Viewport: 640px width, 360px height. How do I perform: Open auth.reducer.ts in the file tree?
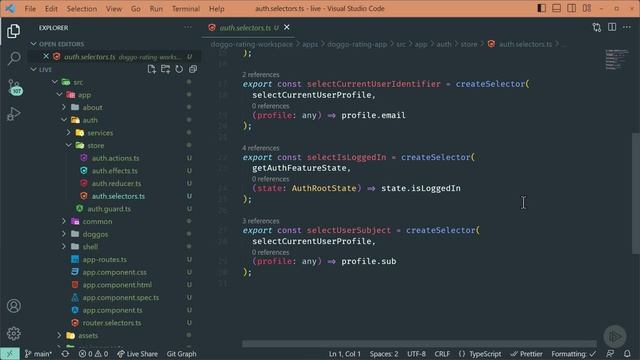pyautogui.click(x=116, y=183)
